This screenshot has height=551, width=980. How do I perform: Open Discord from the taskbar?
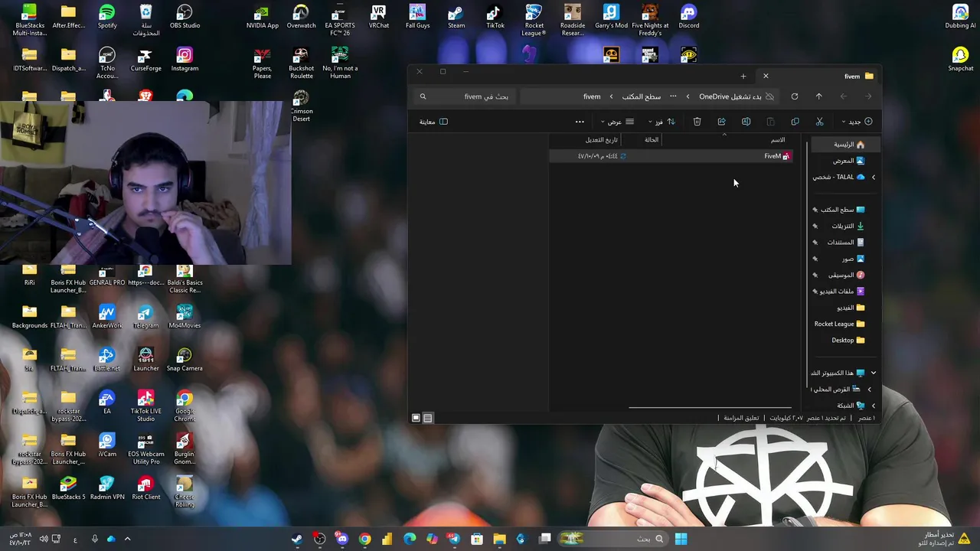point(342,539)
